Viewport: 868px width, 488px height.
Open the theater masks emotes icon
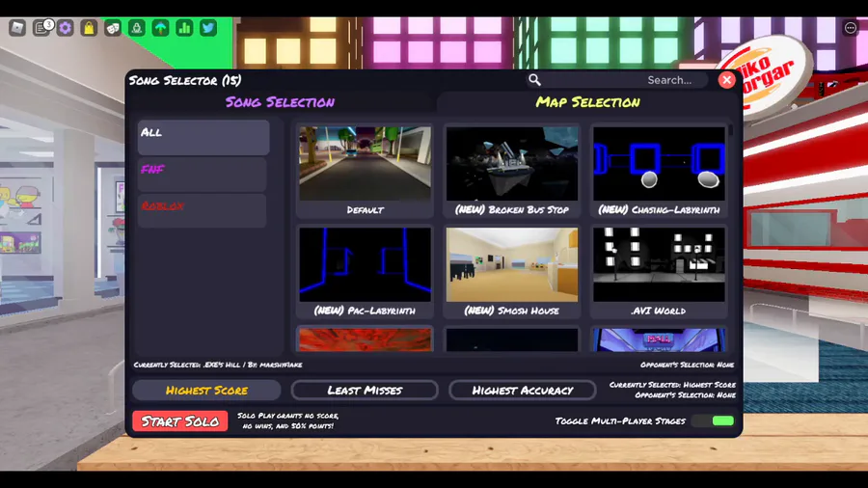(x=113, y=28)
